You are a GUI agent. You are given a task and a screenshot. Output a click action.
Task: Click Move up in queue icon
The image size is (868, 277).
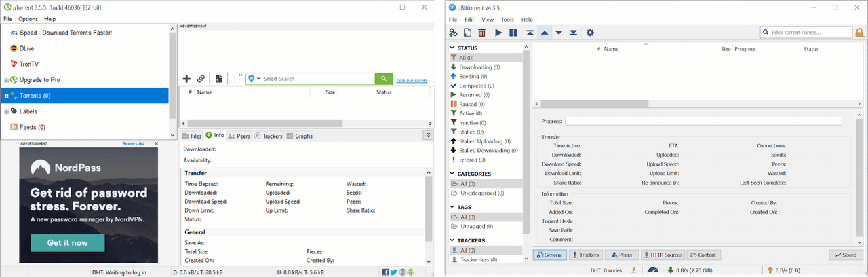click(545, 33)
